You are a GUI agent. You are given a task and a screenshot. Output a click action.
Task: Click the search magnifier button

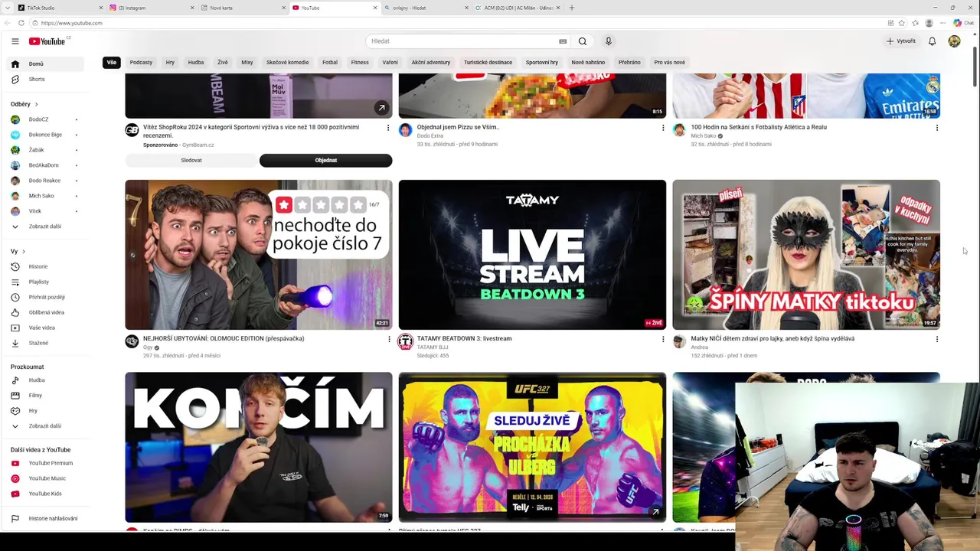583,41
